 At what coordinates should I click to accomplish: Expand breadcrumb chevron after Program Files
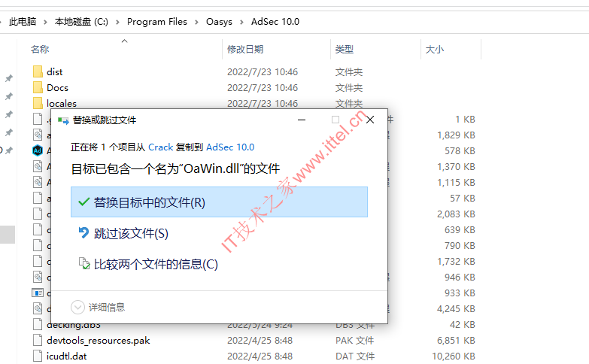[x=196, y=22]
